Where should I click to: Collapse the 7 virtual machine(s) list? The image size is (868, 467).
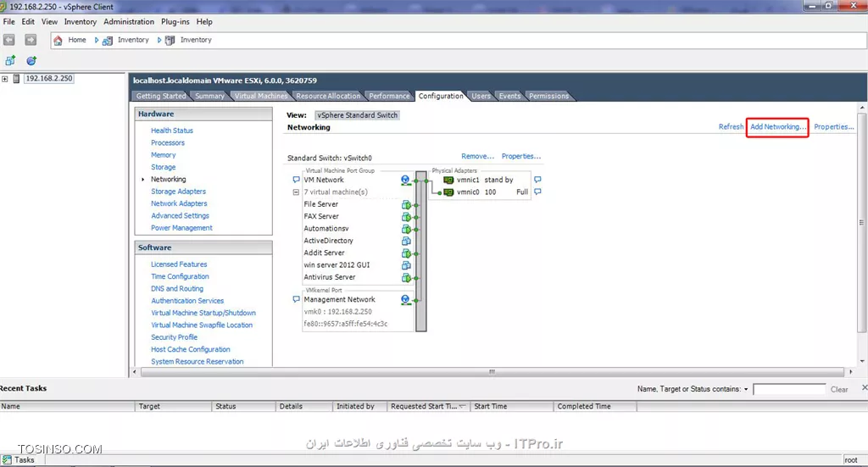pos(296,192)
